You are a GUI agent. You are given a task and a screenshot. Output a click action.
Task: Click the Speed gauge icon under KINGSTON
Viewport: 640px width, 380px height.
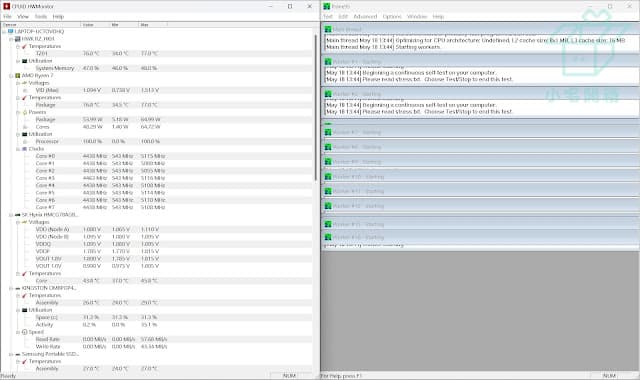point(24,332)
